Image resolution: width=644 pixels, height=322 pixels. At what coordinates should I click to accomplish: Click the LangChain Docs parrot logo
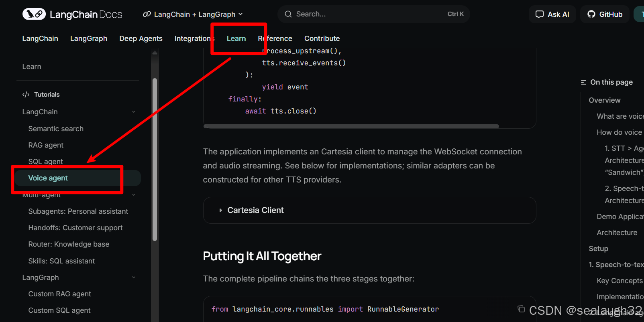tap(34, 14)
